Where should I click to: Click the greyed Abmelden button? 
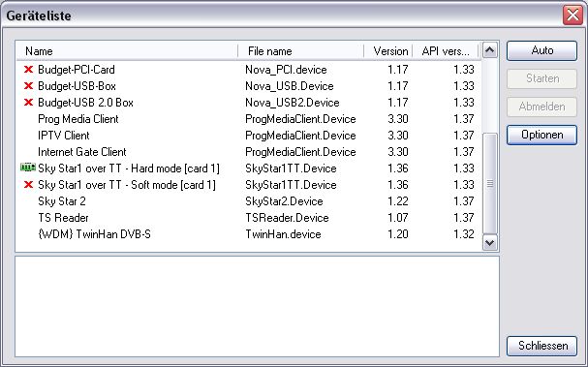(x=542, y=107)
